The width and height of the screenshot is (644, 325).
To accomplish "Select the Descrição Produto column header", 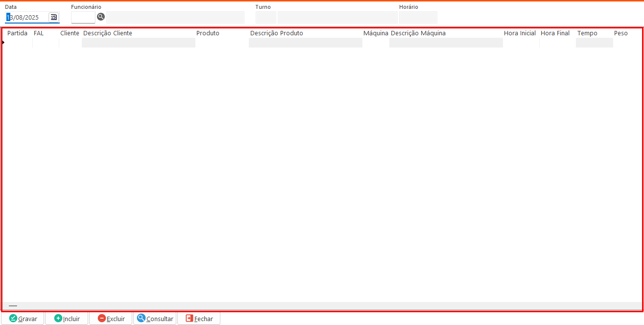I will [x=276, y=33].
